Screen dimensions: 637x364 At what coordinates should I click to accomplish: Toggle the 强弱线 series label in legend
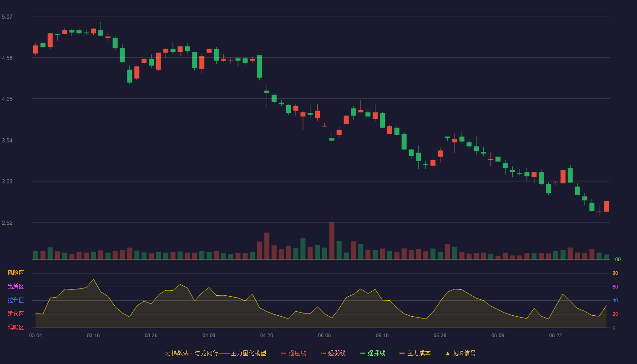coord(337,353)
